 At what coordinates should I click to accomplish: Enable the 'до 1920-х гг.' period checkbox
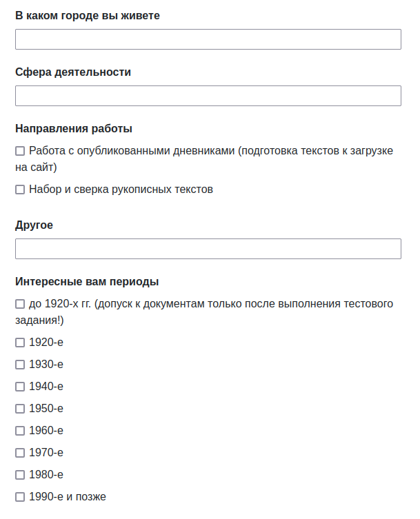point(20,304)
